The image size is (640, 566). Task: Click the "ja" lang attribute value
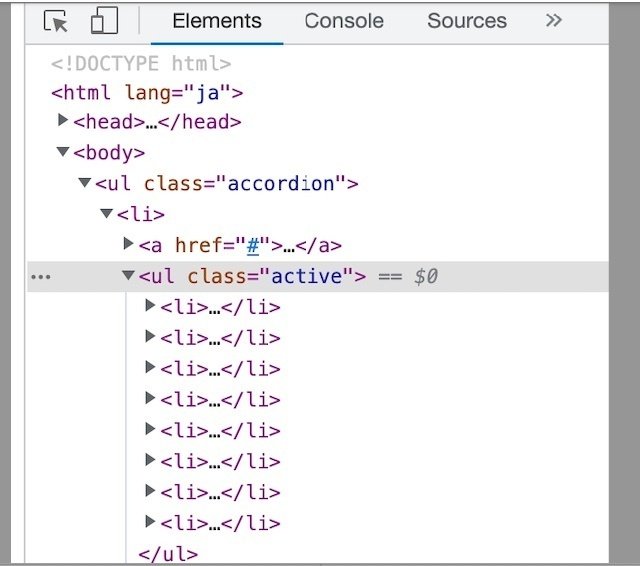208,93
